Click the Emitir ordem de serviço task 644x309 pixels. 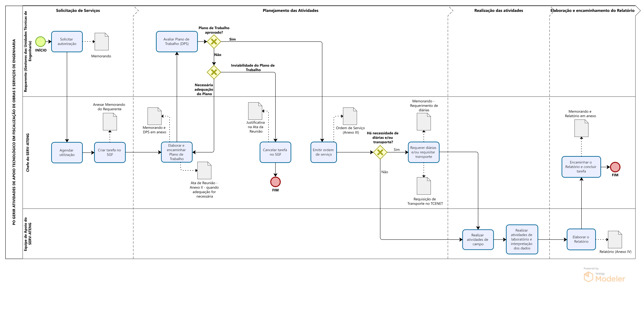pyautogui.click(x=324, y=152)
